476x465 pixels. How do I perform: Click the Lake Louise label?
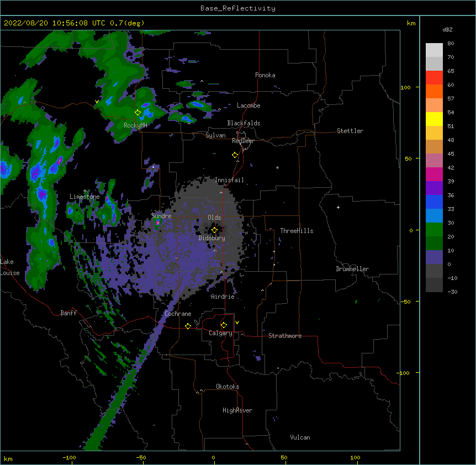(x=10, y=267)
